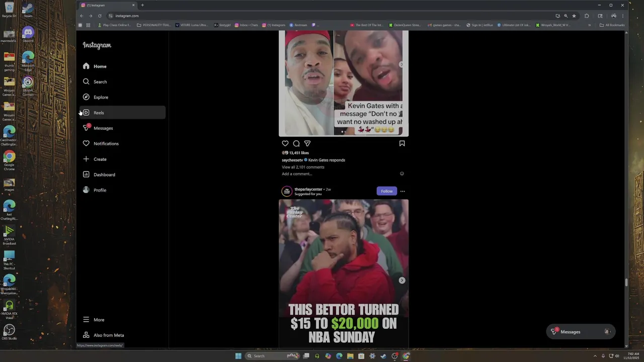Open Ubisoft Connect desktop shortcut
644x362 pixels.
(28, 86)
